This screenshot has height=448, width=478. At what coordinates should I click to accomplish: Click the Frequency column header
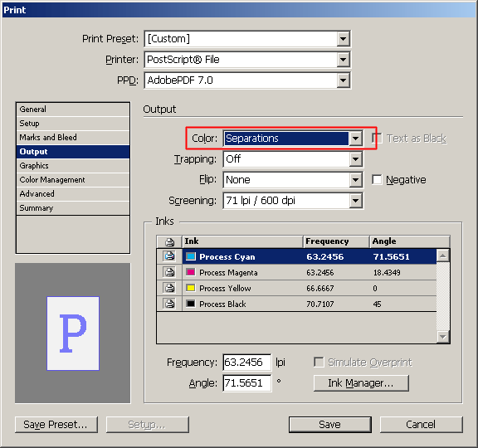(337, 241)
